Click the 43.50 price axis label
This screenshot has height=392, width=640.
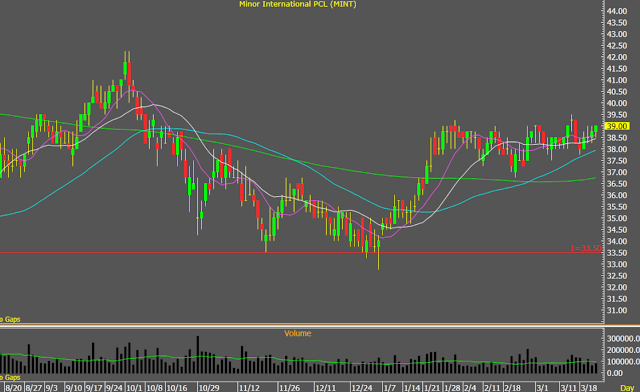coord(617,22)
